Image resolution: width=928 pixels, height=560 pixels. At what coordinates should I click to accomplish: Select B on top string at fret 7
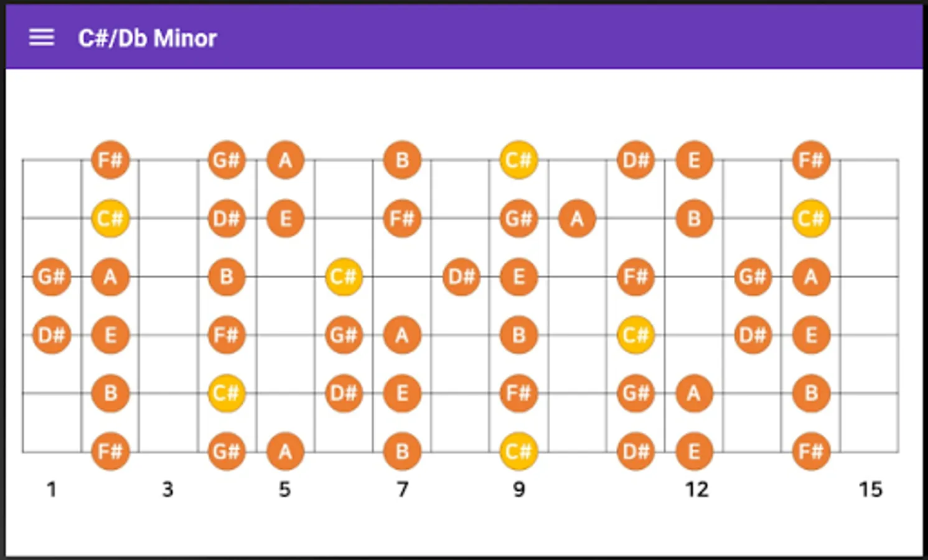tap(402, 160)
